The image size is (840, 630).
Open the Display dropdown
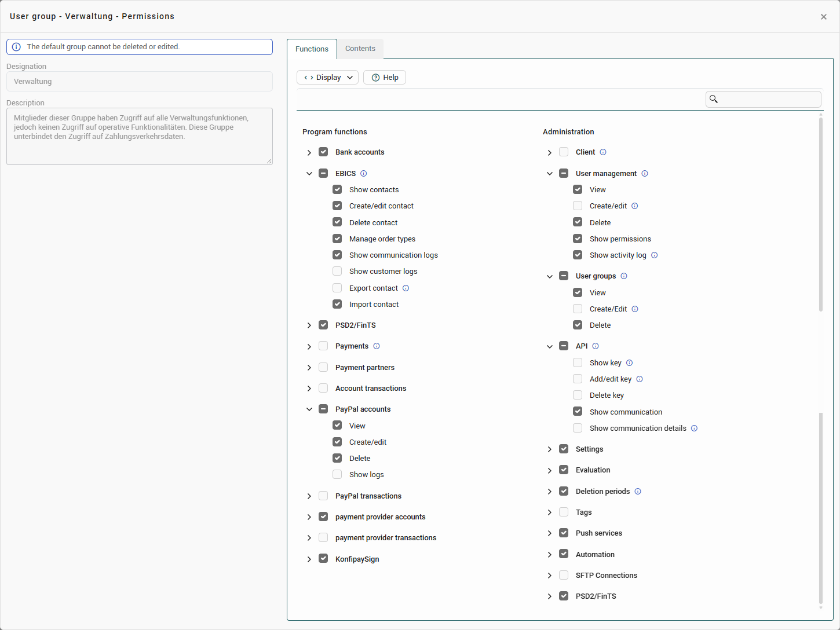click(x=328, y=78)
